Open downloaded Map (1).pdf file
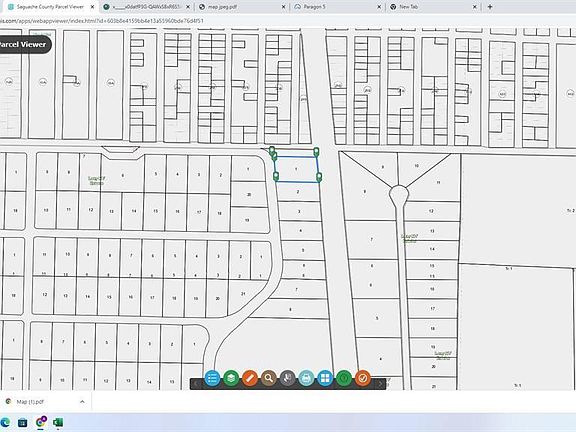Viewport: 576px width, 432px height. tap(30, 402)
